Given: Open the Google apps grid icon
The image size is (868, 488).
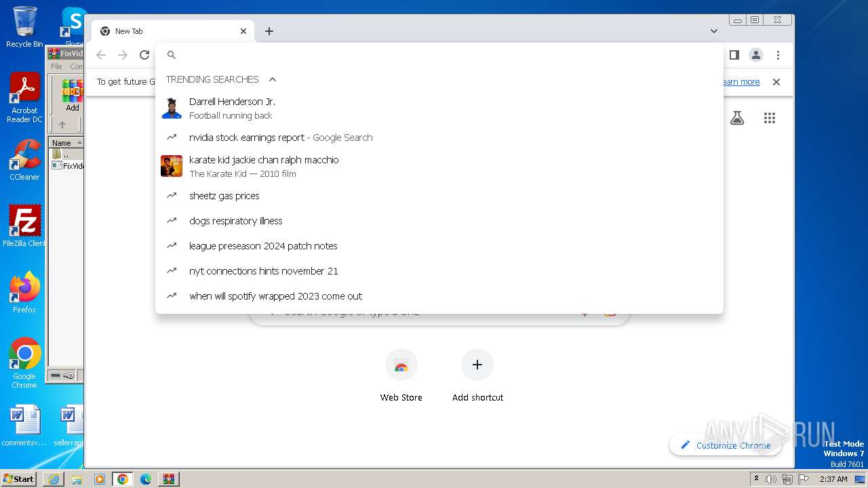Looking at the screenshot, I should coord(769,118).
